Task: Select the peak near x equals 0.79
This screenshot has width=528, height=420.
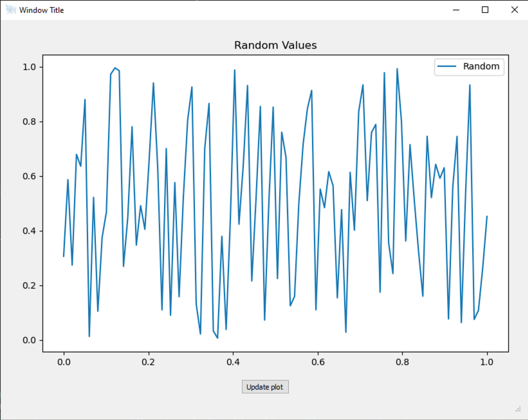Action: [x=398, y=68]
